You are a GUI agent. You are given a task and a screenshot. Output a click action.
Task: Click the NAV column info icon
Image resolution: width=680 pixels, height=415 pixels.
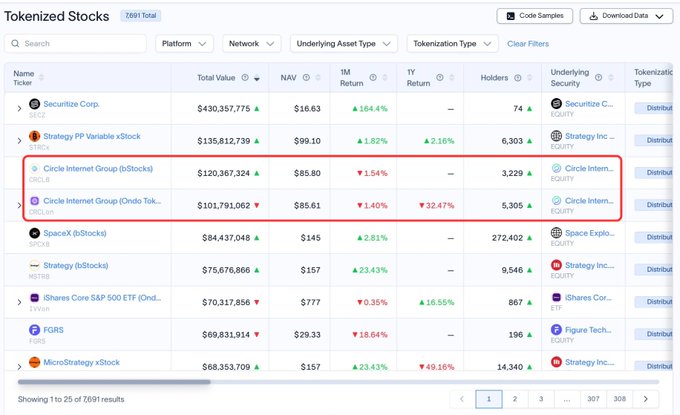pos(306,78)
